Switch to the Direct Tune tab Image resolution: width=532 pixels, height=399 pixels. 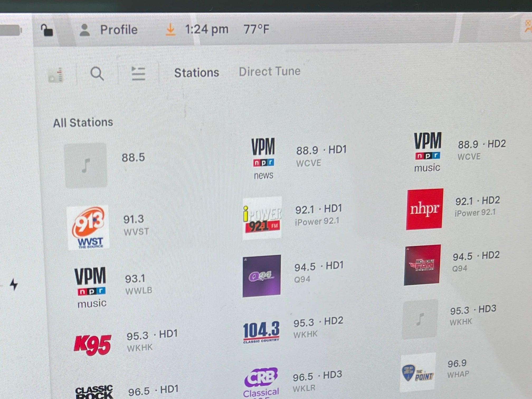[269, 72]
